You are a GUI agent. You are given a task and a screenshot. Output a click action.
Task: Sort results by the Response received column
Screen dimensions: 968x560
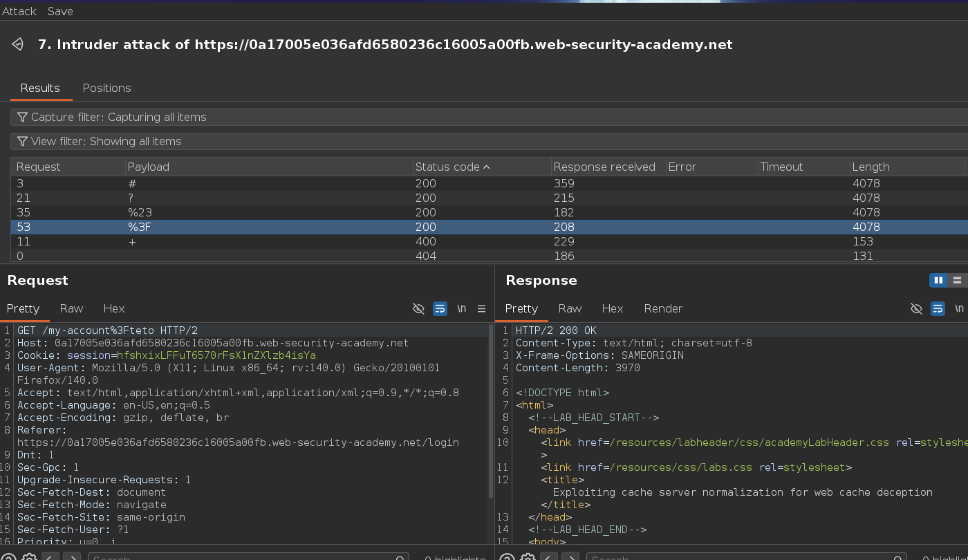608,167
